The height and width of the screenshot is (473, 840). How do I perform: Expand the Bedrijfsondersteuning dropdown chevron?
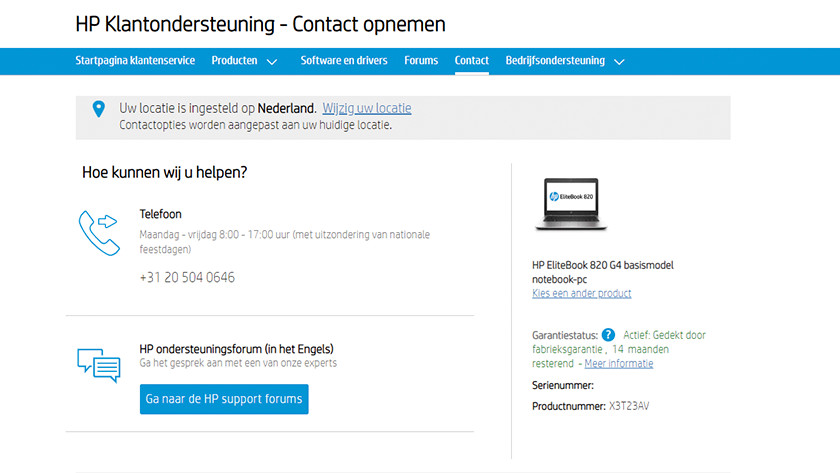619,61
